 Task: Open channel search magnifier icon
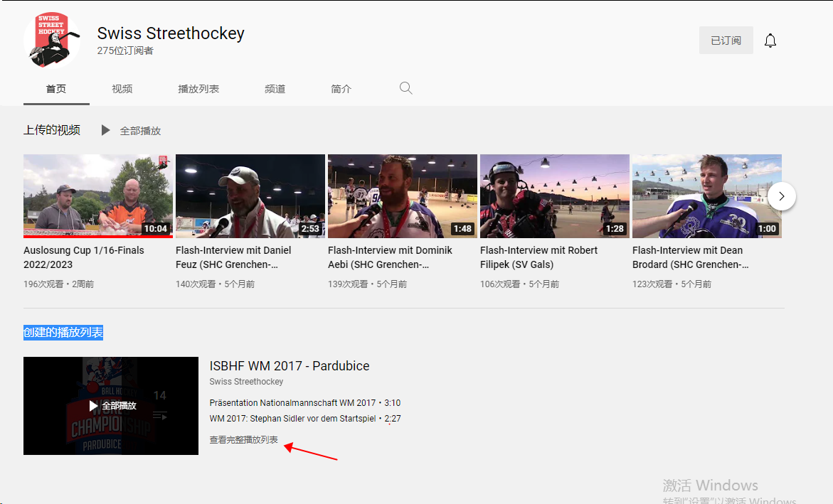pyautogui.click(x=406, y=88)
